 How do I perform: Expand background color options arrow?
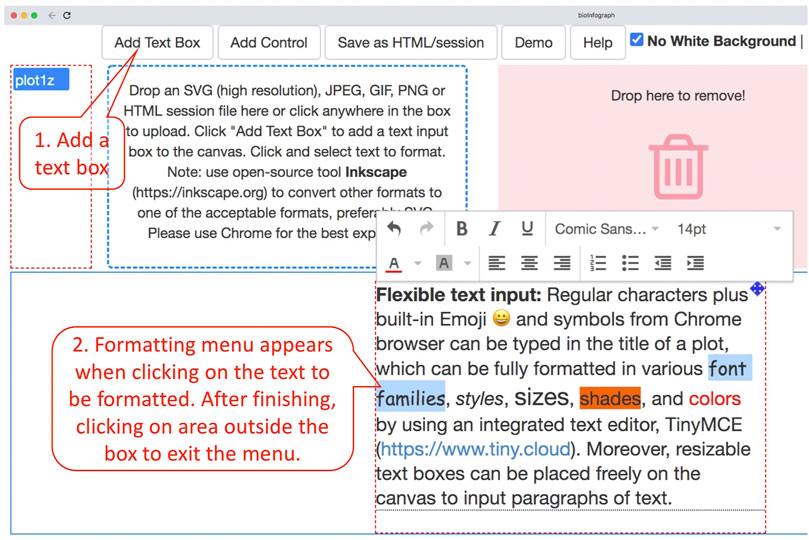click(467, 264)
